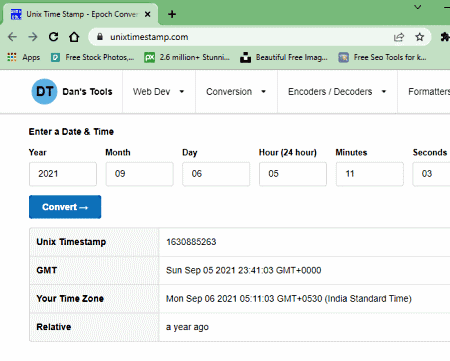Go to the browser home page icon

74,37
